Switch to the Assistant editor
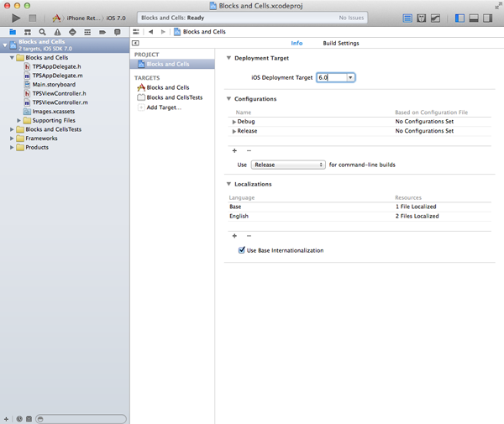 (422, 18)
